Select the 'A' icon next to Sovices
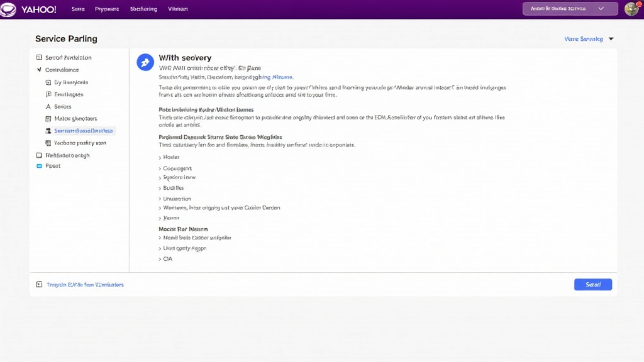 [48, 107]
